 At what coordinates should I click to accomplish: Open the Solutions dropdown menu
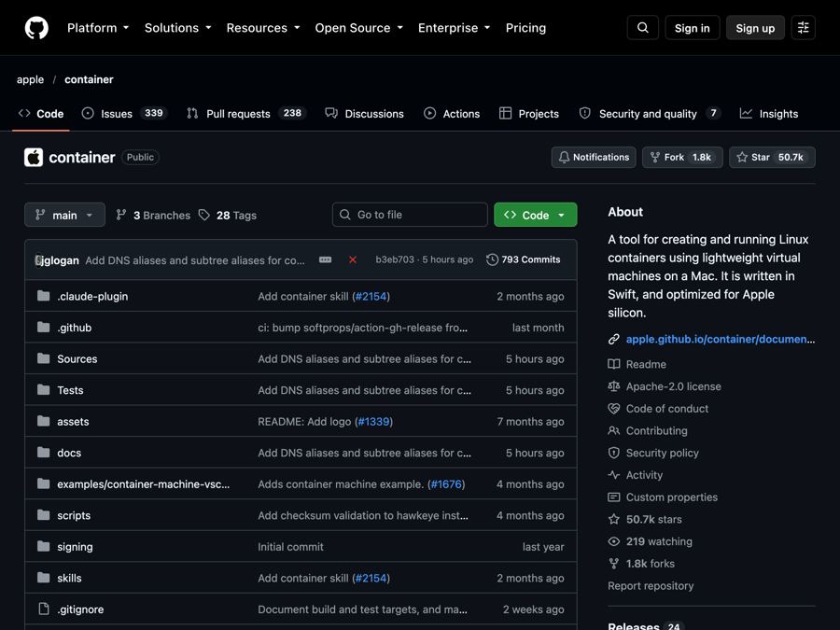point(177,28)
